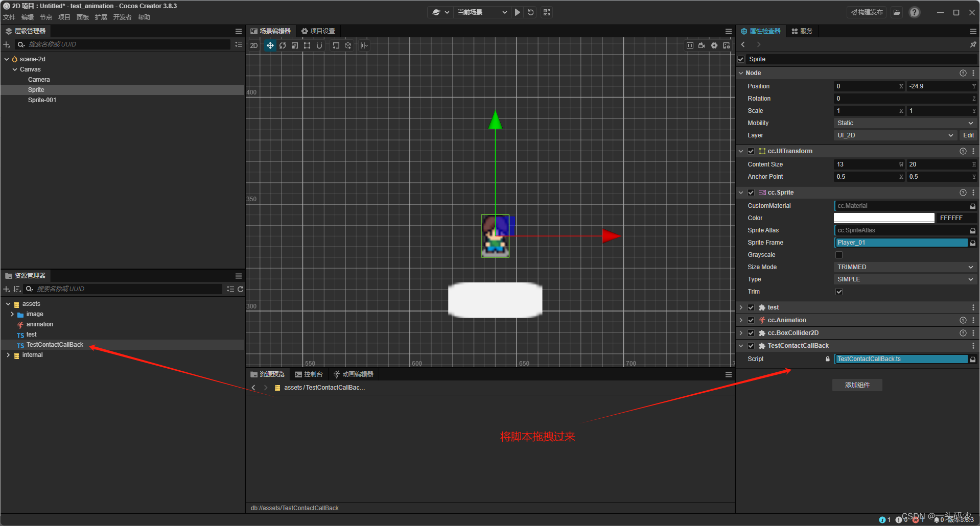Disable the test script component
The height and width of the screenshot is (526, 980).
click(751, 307)
